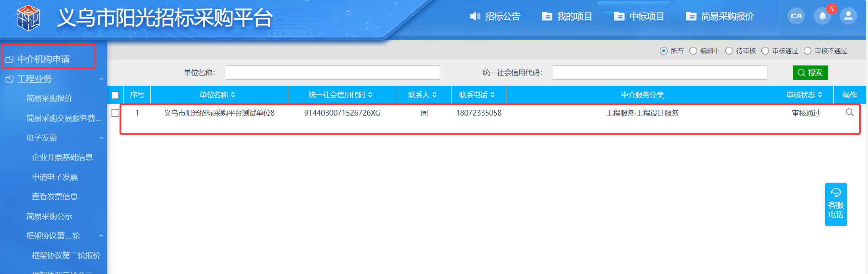Click the CA certificate icon
This screenshot has width=868, height=274.
pos(796,16)
